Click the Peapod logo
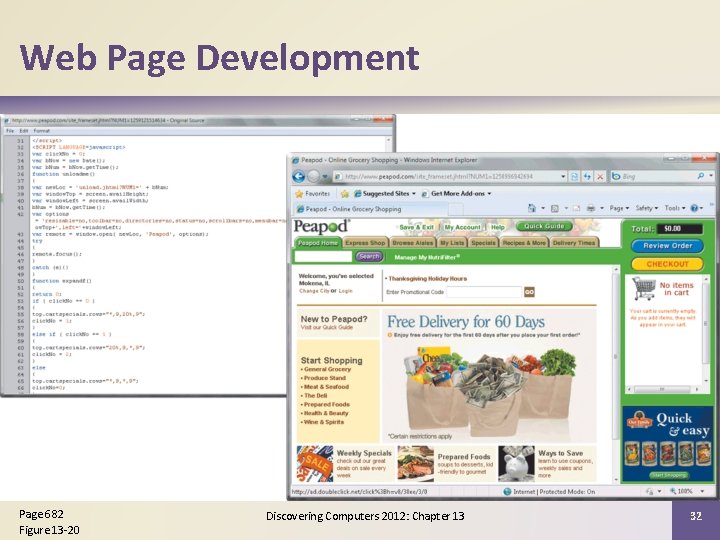The height and width of the screenshot is (540, 720). tap(321, 226)
